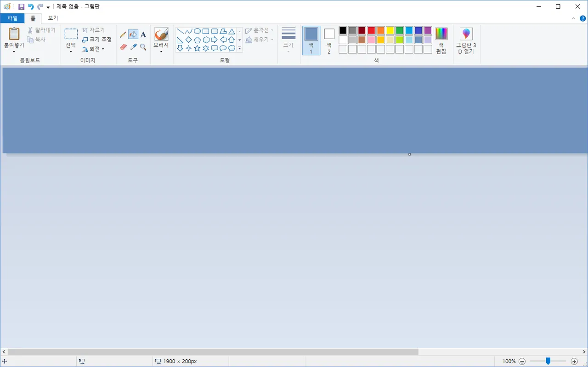Choose the Four-point star shape
588x367 pixels.
(189, 48)
